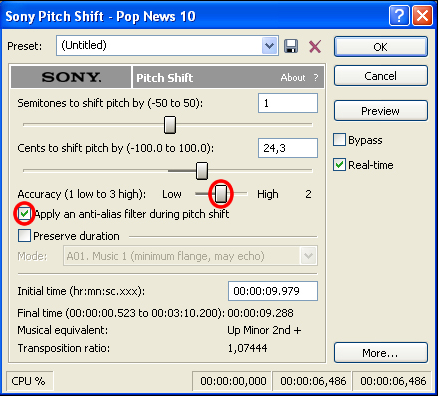Close the Sony Pitch Shift dialog
Screen dimensions: 438x396
[x=422, y=16]
